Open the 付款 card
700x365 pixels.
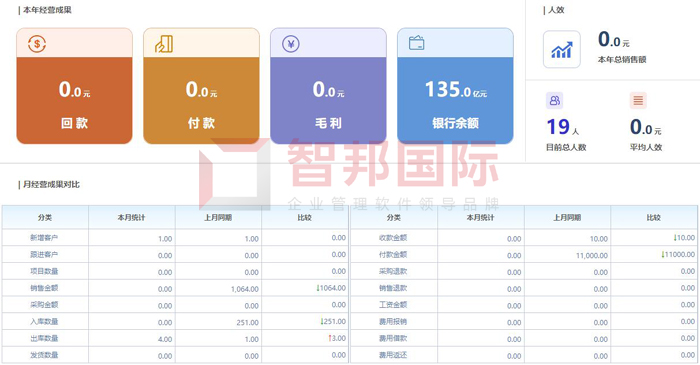coord(201,86)
